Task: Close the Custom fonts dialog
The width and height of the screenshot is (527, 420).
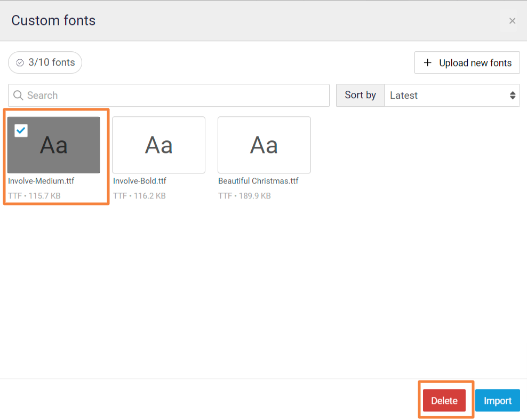Action: point(512,21)
